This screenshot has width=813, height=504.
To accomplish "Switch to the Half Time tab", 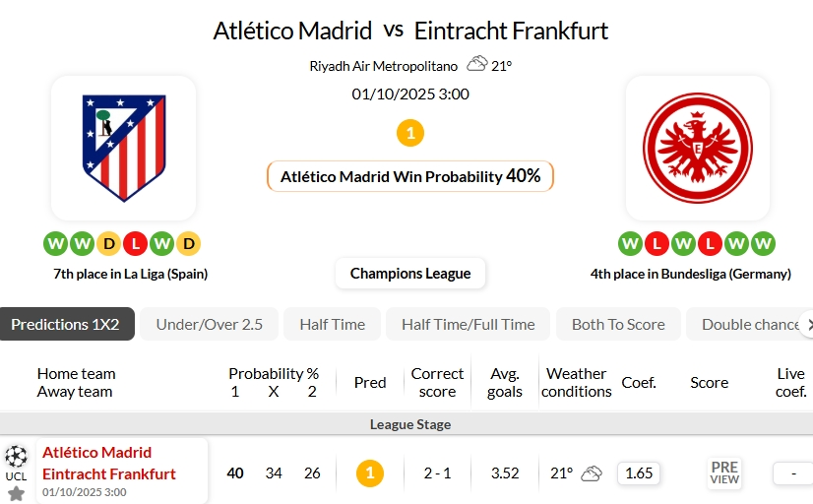I will [332, 324].
